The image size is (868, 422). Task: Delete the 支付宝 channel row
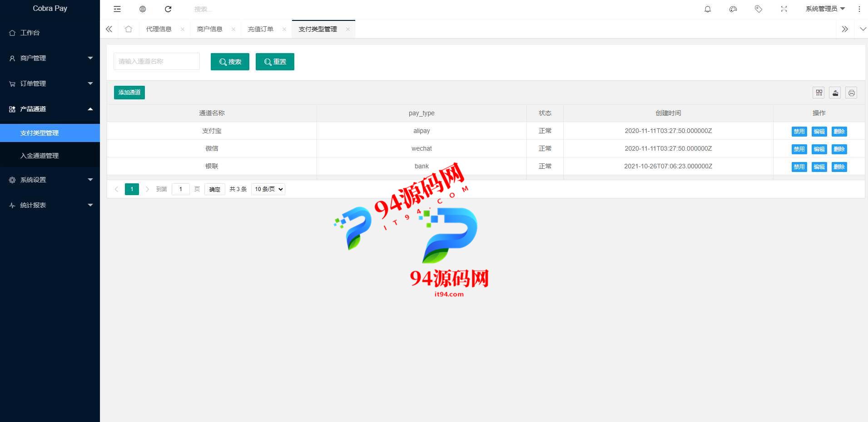839,132
